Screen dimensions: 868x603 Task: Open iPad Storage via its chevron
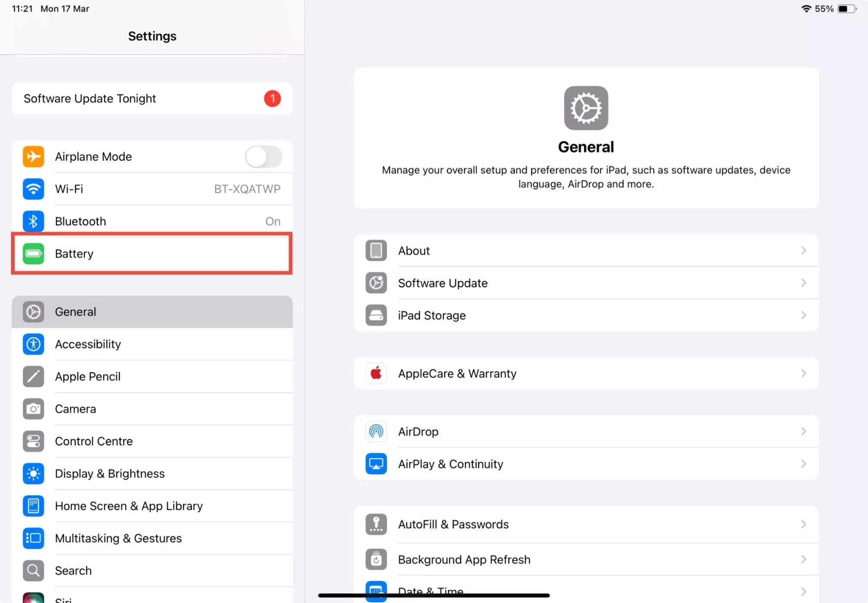(x=803, y=315)
